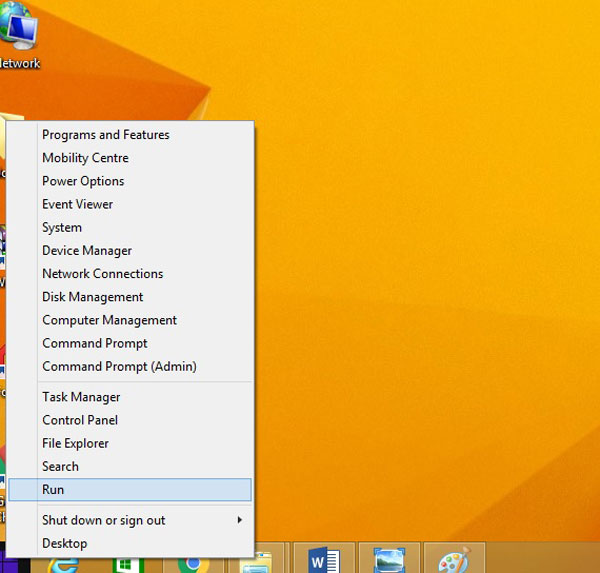Viewport: 600px width, 573px height.
Task: Open Task Manager
Action: click(x=130, y=397)
